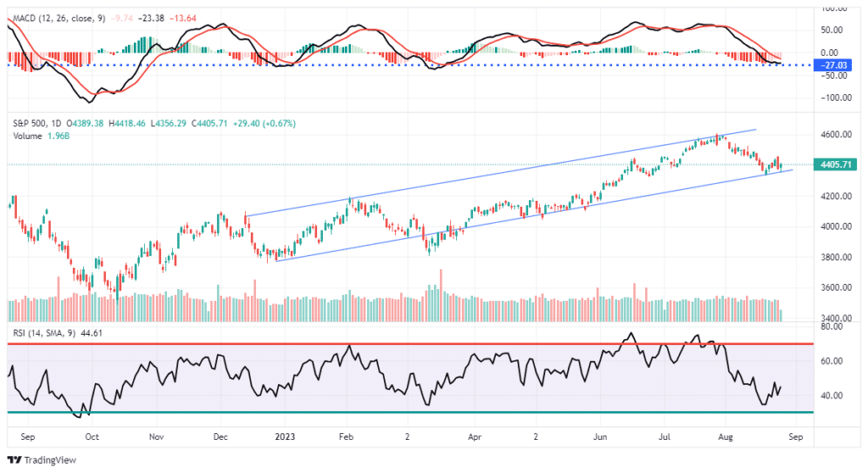
Task: Select the Volume 1.96B label
Action: 41,136
